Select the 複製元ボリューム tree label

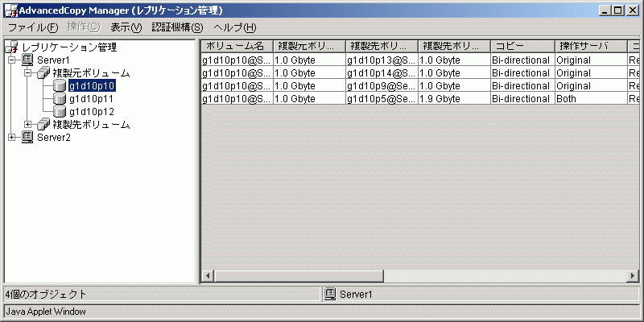click(91, 73)
